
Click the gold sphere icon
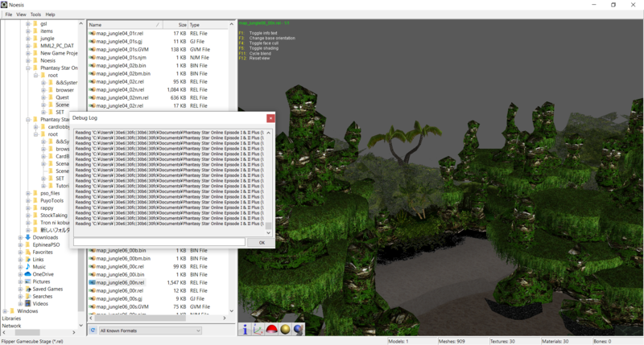[x=285, y=330]
